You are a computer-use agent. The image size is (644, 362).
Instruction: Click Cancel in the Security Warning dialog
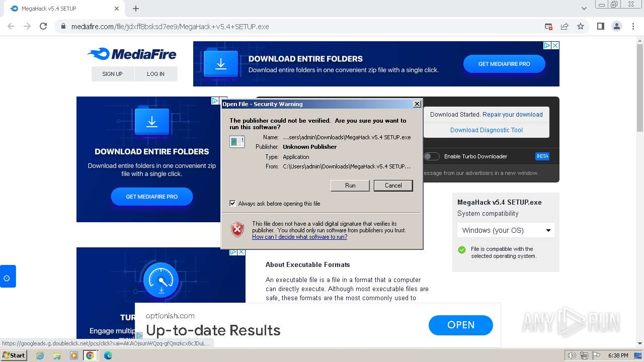tap(393, 186)
